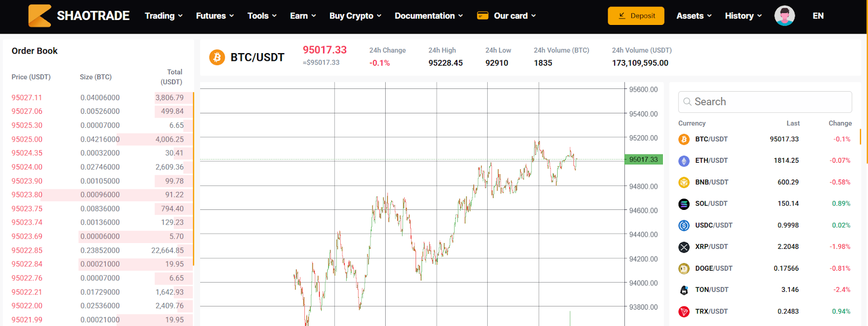Click the BNB/USDT pair name
Screen dimensions: 868x326
[712, 182]
